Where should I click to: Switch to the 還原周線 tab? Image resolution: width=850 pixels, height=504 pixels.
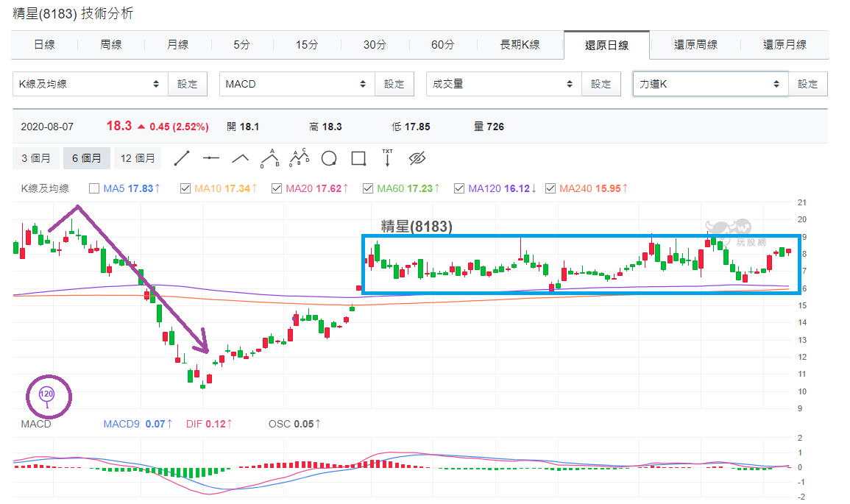[x=695, y=45]
